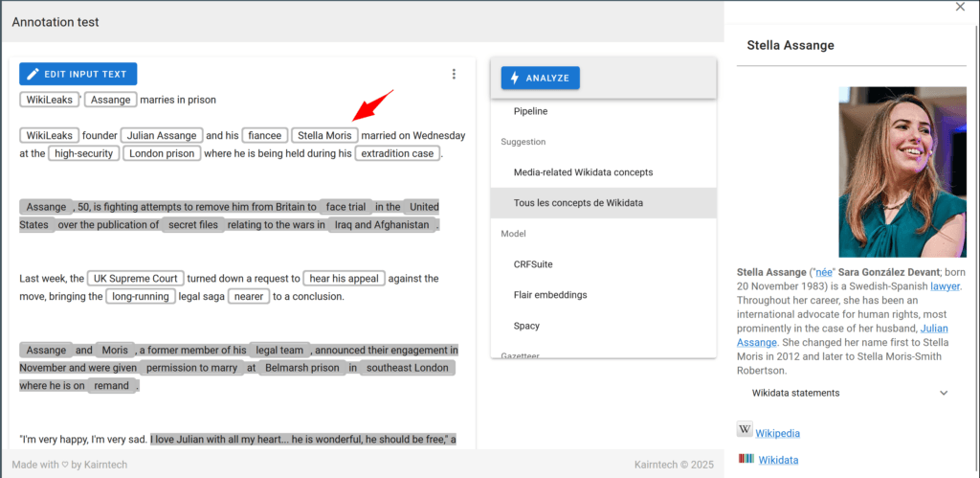
Task: Click the Stella Assange portrait photo
Action: point(902,172)
